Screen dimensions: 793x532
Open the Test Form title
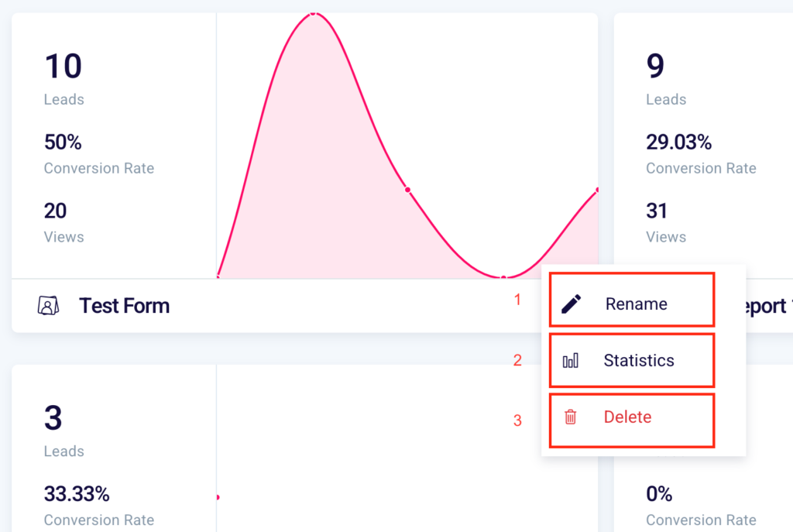click(124, 306)
